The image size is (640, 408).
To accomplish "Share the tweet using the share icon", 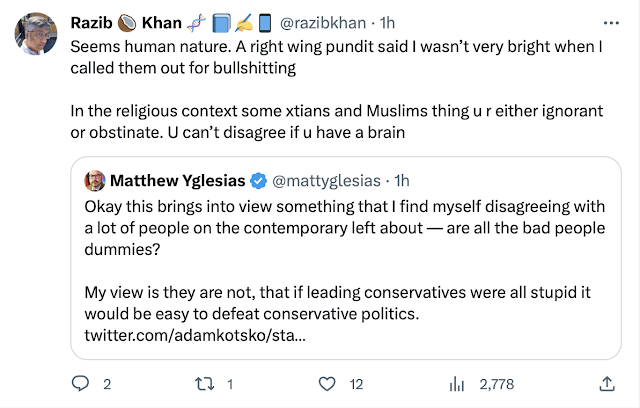I will 606,383.
